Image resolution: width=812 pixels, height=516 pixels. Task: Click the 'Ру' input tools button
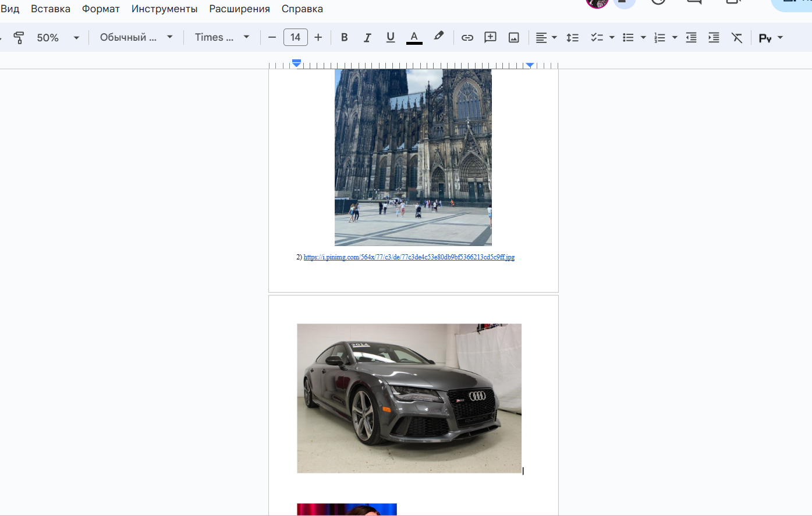(x=765, y=38)
